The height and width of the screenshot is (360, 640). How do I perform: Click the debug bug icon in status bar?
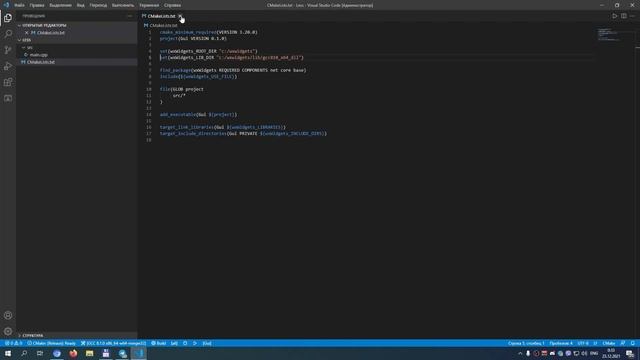[185, 343]
